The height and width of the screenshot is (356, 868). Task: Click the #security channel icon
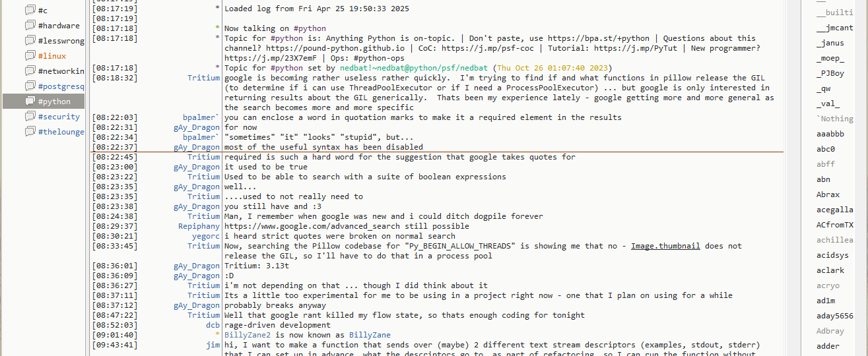30,117
